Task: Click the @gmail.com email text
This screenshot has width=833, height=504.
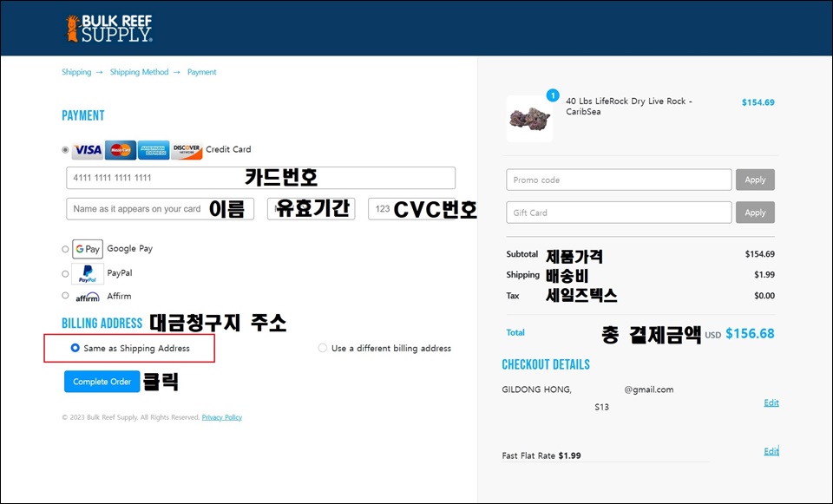Action: 649,389
